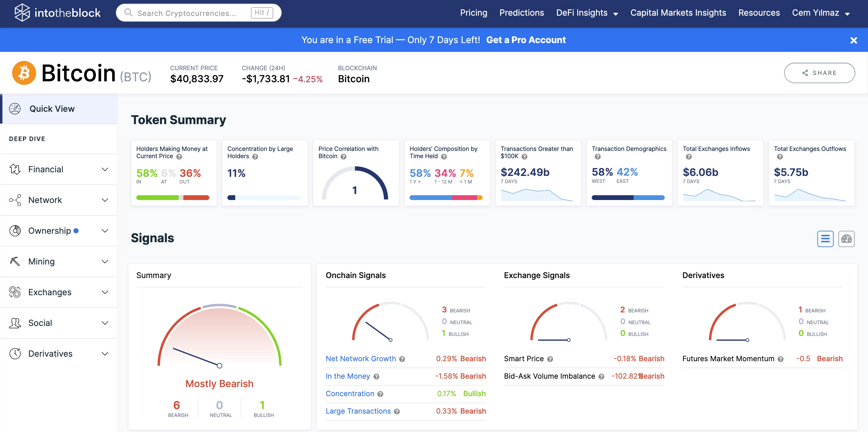Click the Network nodes sidebar icon

tap(15, 200)
